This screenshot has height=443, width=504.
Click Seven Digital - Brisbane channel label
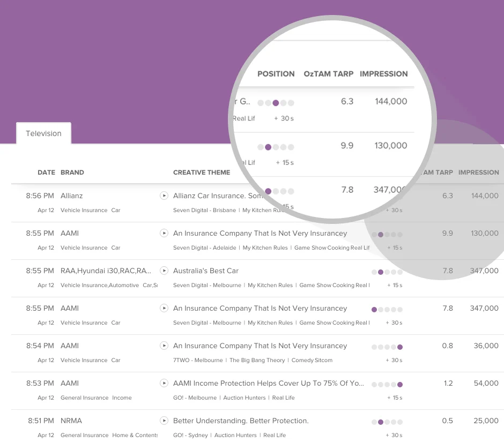point(204,211)
